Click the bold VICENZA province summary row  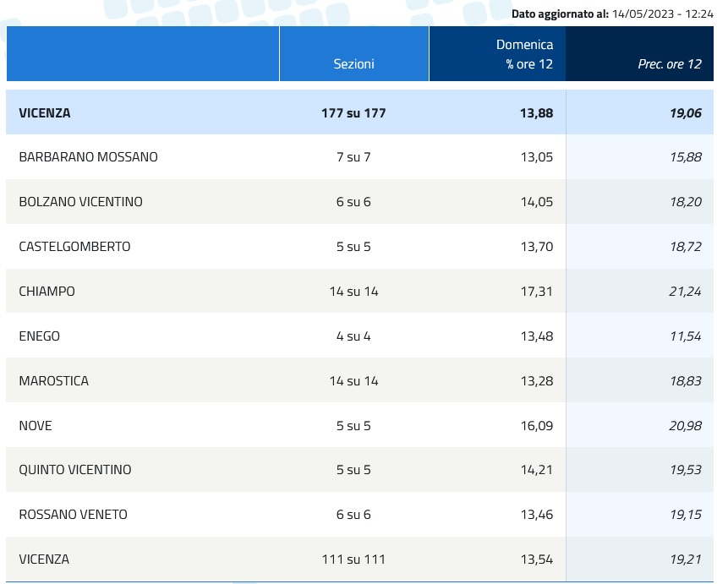45,112
